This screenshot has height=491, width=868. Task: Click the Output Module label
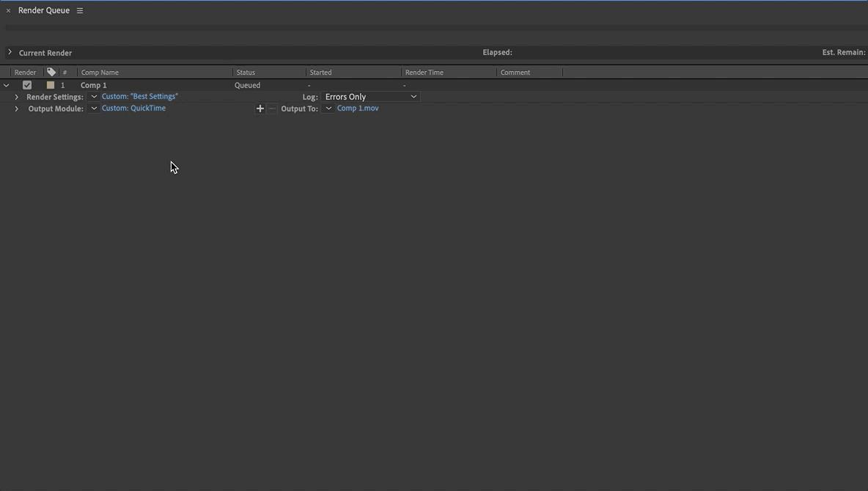point(56,109)
